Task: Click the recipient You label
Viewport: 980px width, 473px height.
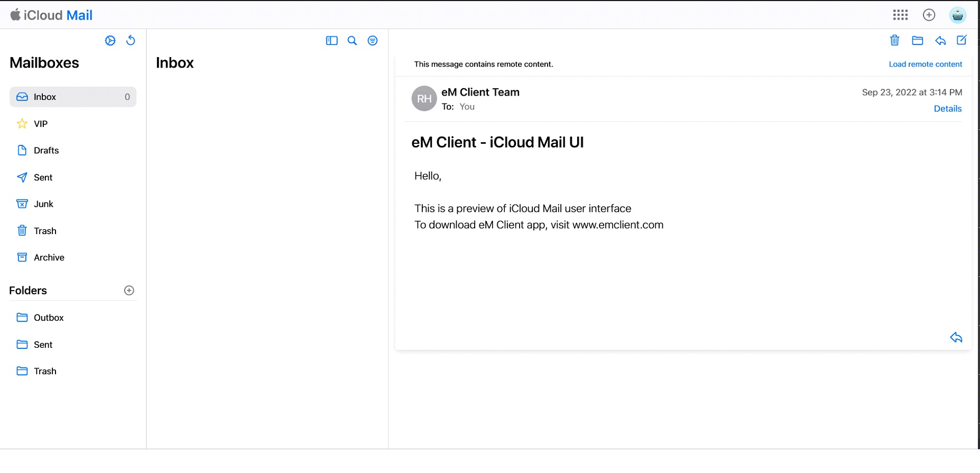Action: point(467,106)
